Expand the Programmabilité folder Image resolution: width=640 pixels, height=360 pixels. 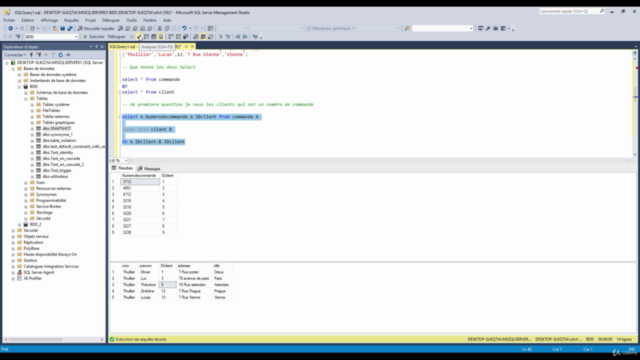pyautogui.click(x=26, y=200)
